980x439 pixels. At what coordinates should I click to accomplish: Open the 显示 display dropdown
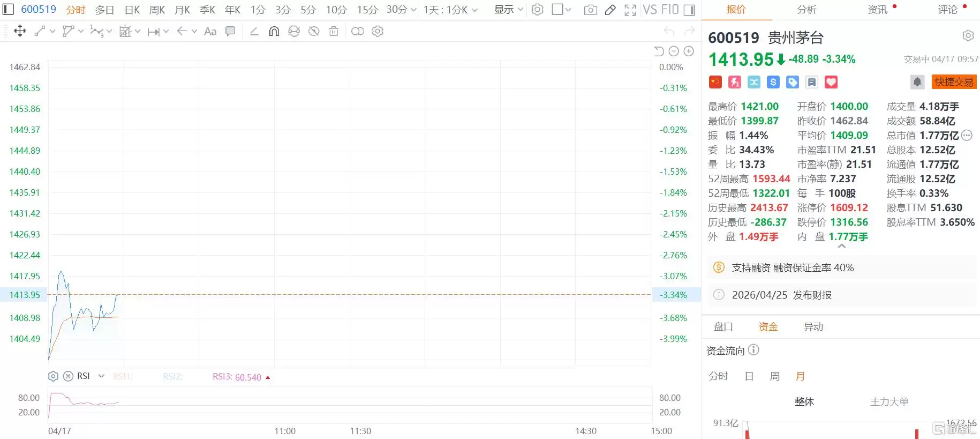508,10
